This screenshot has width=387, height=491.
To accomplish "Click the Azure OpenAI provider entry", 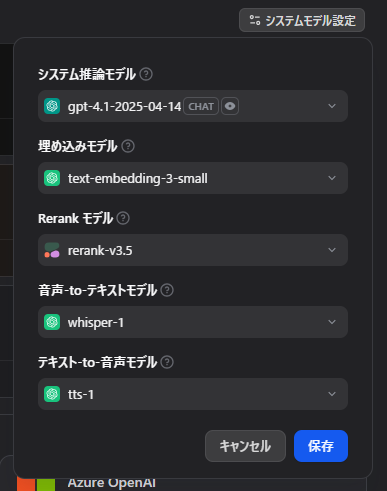I will coord(111,483).
